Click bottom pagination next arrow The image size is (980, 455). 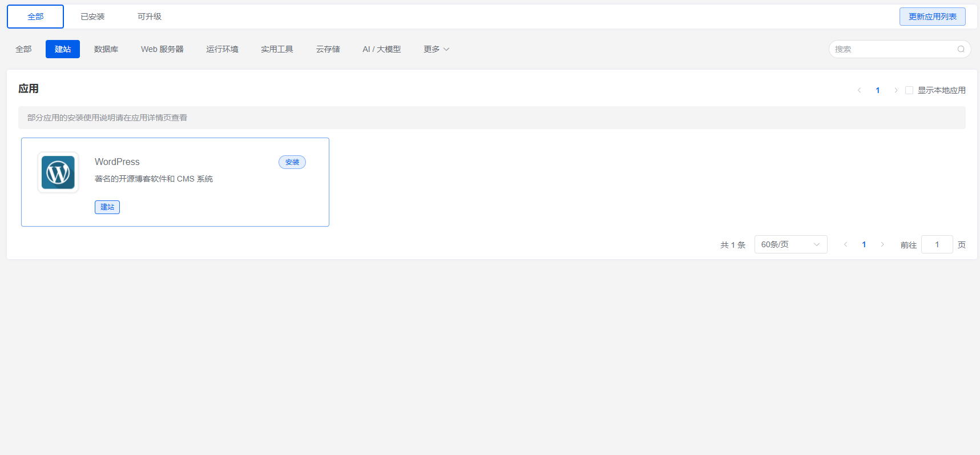[x=882, y=244]
